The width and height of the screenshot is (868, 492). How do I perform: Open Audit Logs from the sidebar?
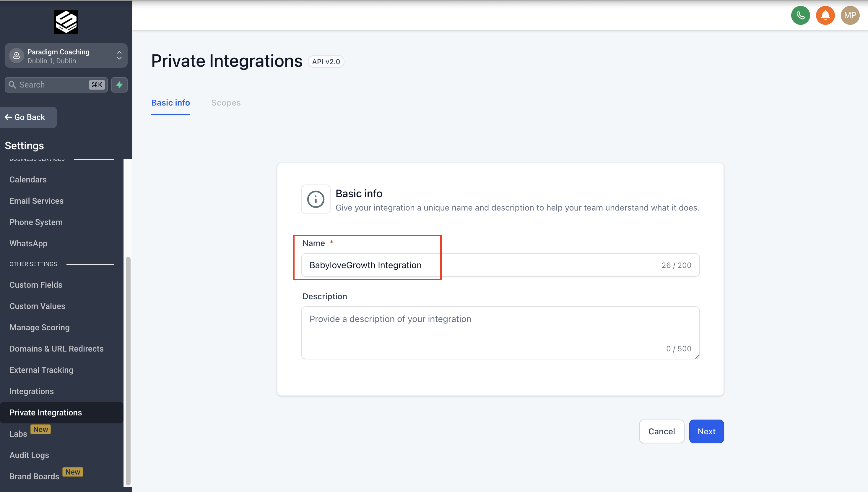pyautogui.click(x=29, y=455)
